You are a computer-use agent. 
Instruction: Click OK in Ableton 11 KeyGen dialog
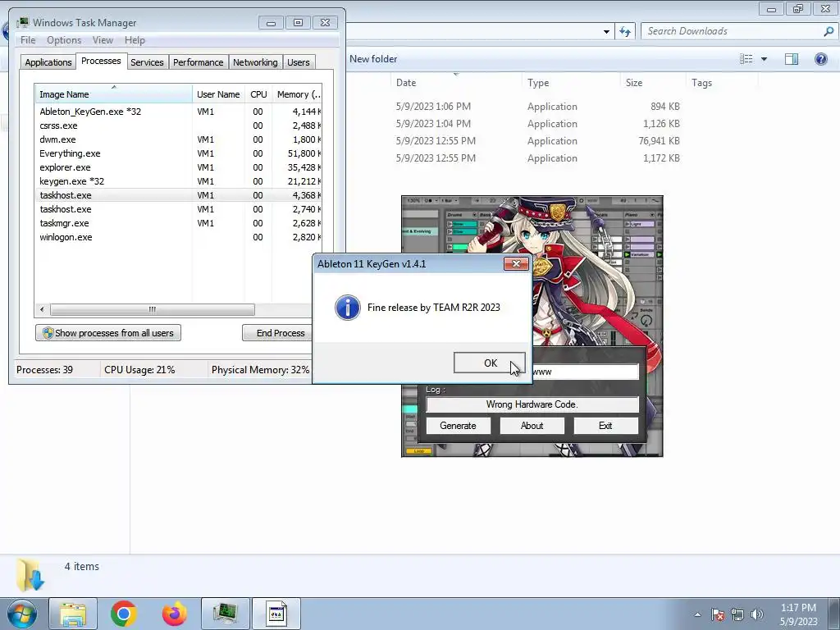pyautogui.click(x=489, y=363)
